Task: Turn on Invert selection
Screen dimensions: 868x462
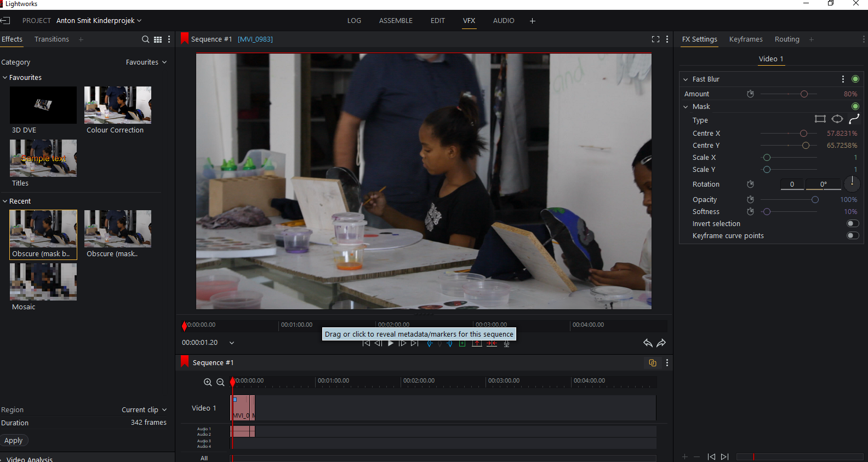Action: [853, 224]
